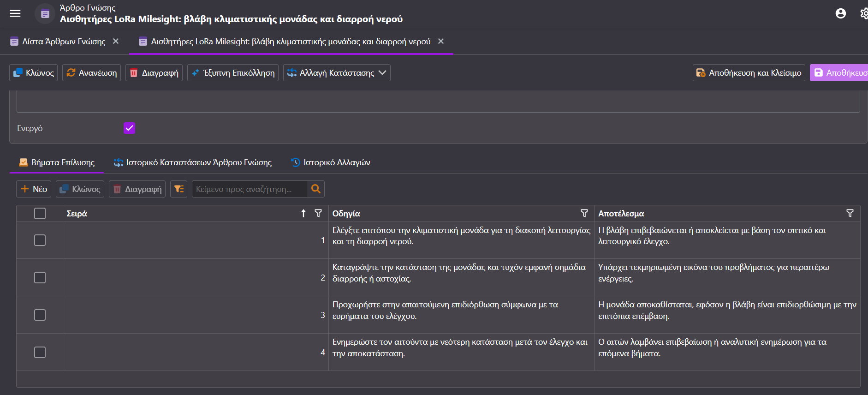Image resolution: width=868 pixels, height=395 pixels.
Task: Close the Λίστα Άρθρων Γνώσης tab
Action: coord(116,41)
